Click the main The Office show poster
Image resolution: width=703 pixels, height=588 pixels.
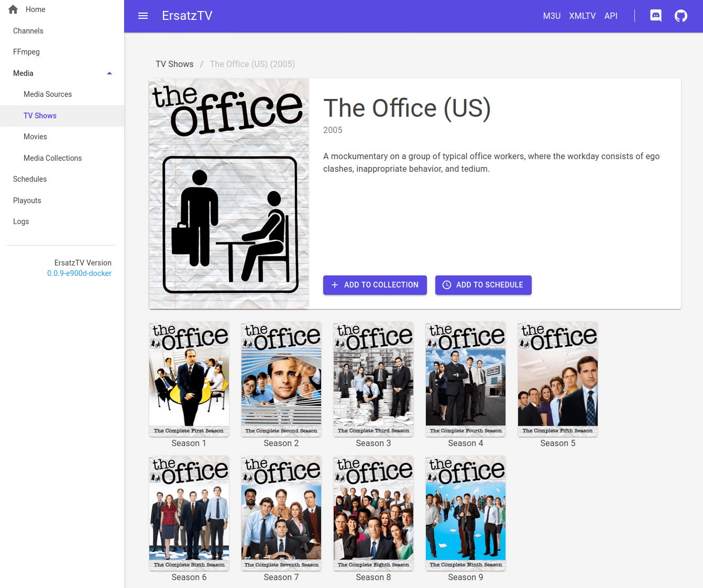(229, 194)
